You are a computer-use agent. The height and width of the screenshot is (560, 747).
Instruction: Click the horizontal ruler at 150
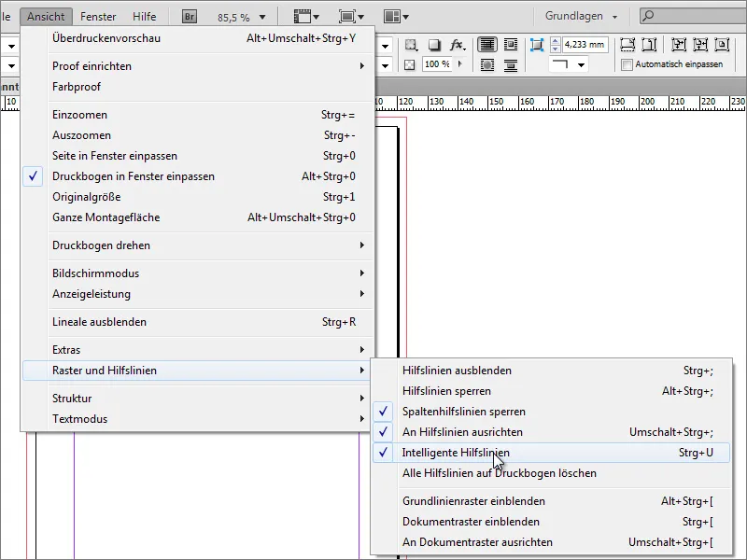(496, 102)
